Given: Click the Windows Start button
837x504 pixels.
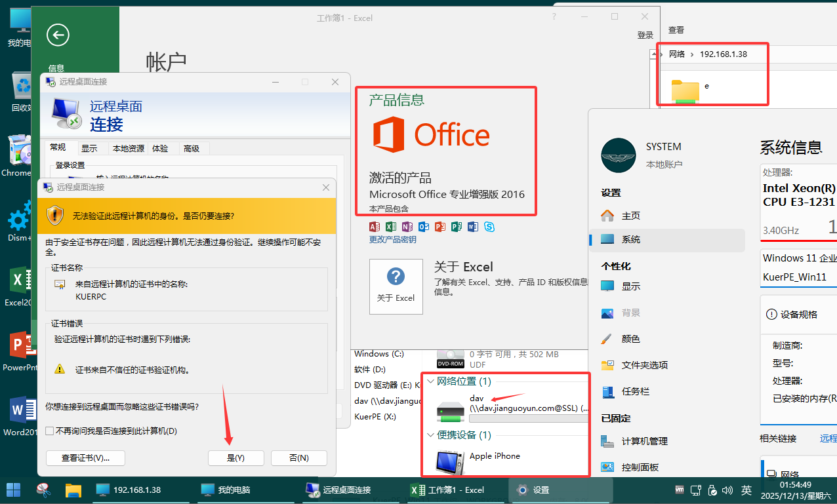Looking at the screenshot, I should (13, 490).
